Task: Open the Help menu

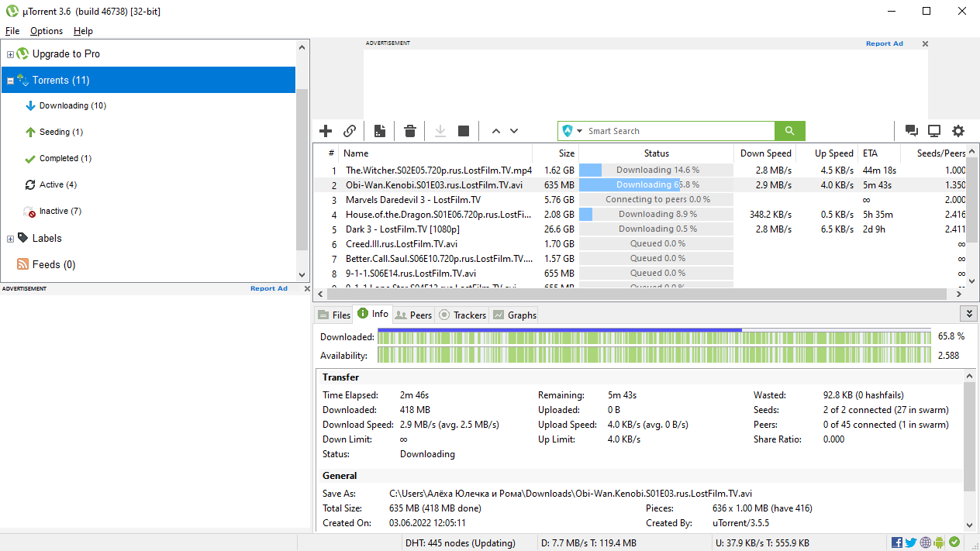Action: 83,31
